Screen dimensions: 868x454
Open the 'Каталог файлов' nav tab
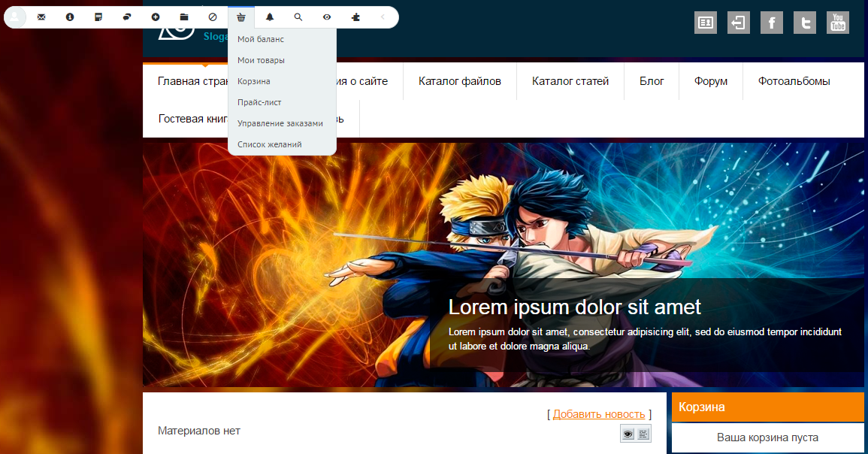click(x=459, y=81)
